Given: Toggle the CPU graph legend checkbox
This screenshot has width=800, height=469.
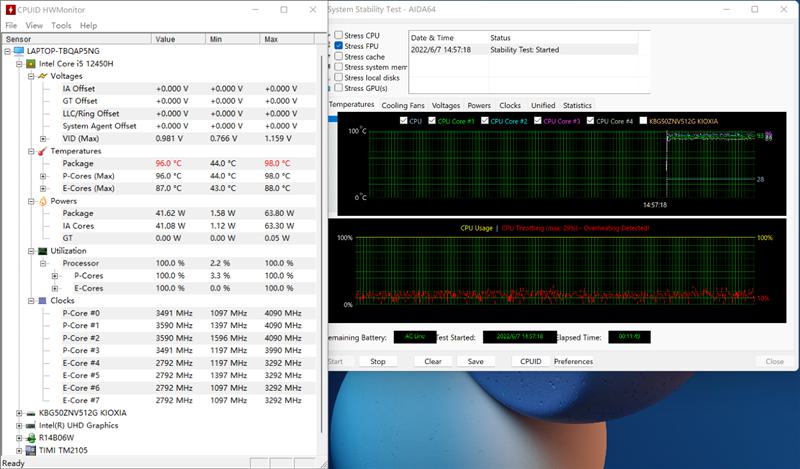Looking at the screenshot, I should point(404,120).
